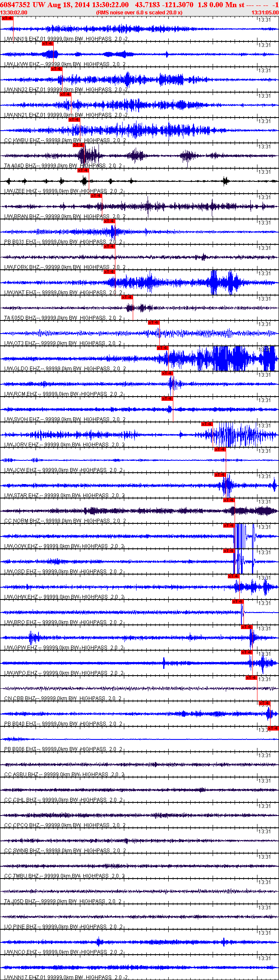Select the red pick flag on the UW.FORK trace
The height and width of the screenshot is (980, 279).
pyautogui.click(x=109, y=246)
